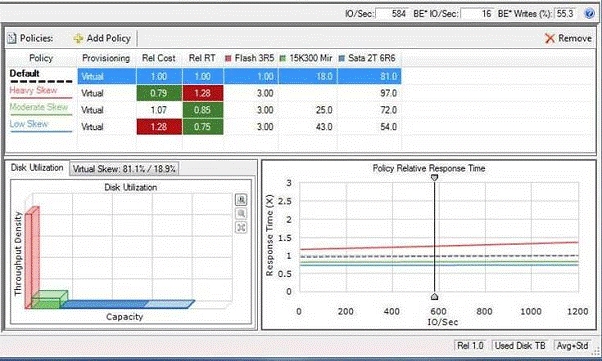602x361 pixels.
Task: Click the zoom in icon on Disk Utilization chart
Action: pos(241,200)
